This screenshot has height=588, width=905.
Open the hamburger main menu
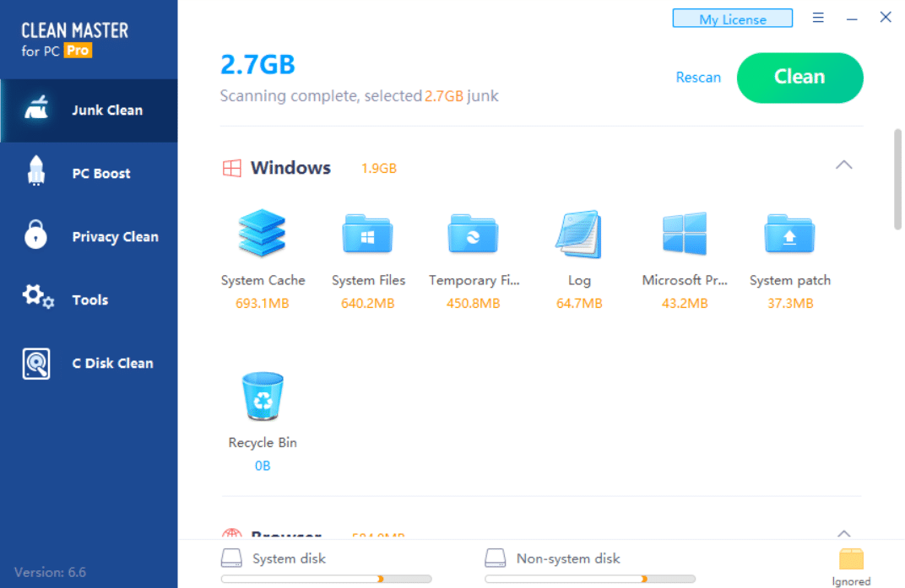coord(818,18)
